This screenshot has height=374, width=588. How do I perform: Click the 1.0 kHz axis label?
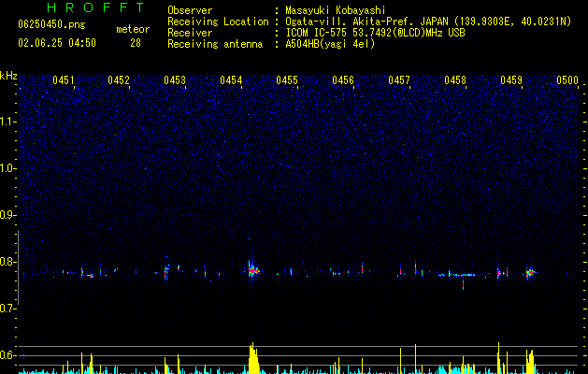click(8, 168)
